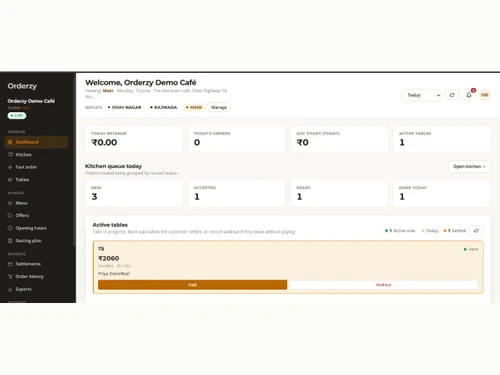Image resolution: width=500 pixels, height=375 pixels.
Task: Mark table T5 as Paid
Action: [192, 285]
